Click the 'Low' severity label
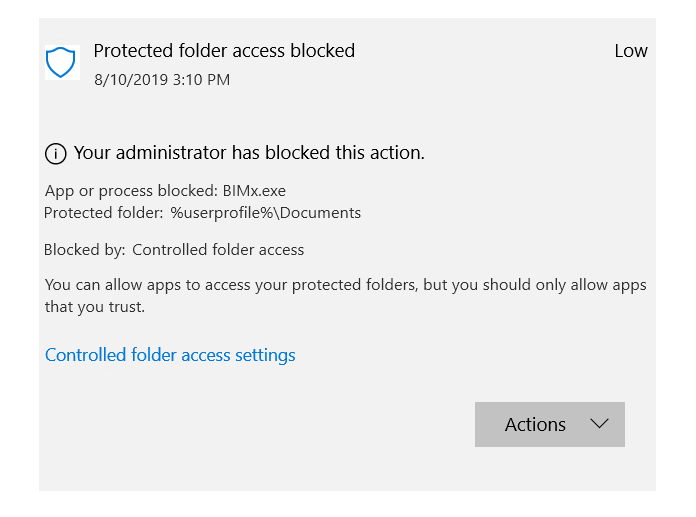 click(x=631, y=51)
